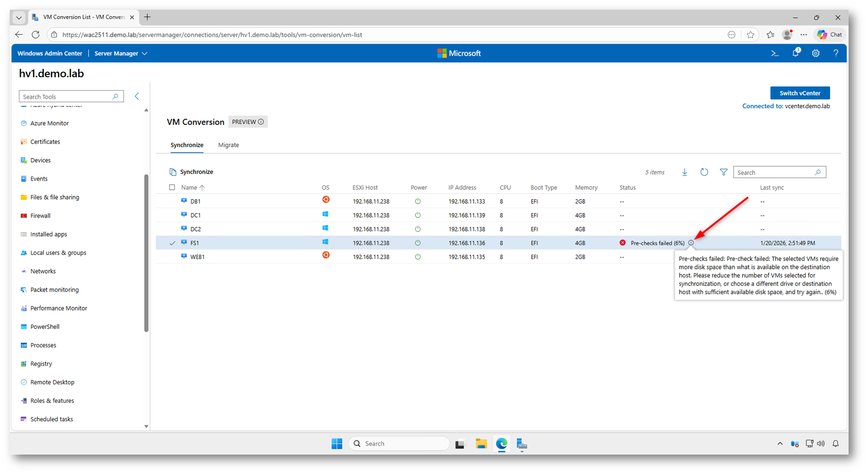Click the export download arrow icon

(x=685, y=172)
